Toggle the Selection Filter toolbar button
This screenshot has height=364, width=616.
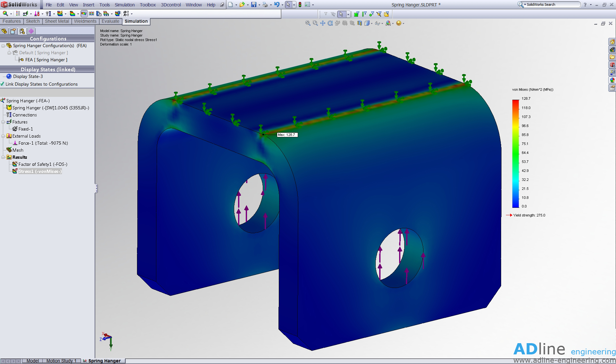click(326, 14)
